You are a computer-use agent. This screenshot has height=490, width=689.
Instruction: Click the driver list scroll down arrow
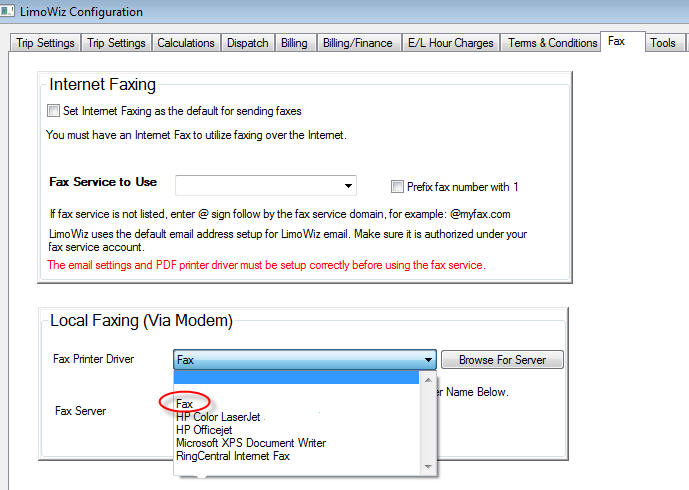pos(428,467)
